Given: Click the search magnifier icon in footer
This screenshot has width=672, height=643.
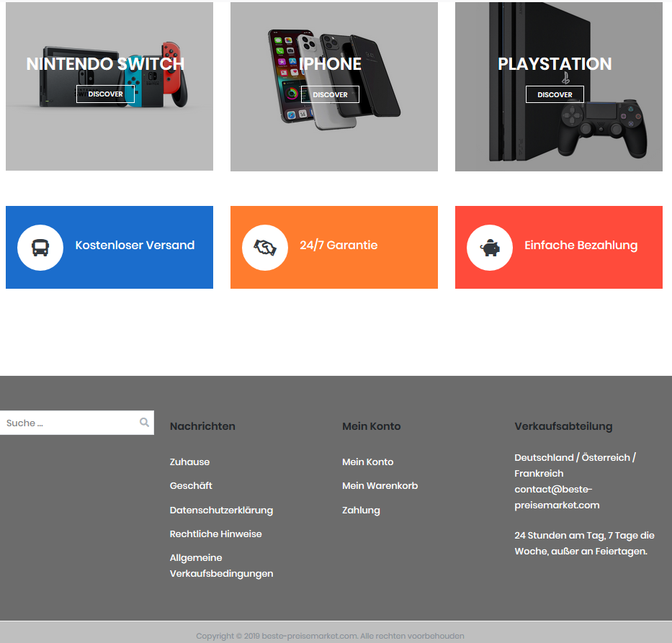Looking at the screenshot, I should 145,423.
